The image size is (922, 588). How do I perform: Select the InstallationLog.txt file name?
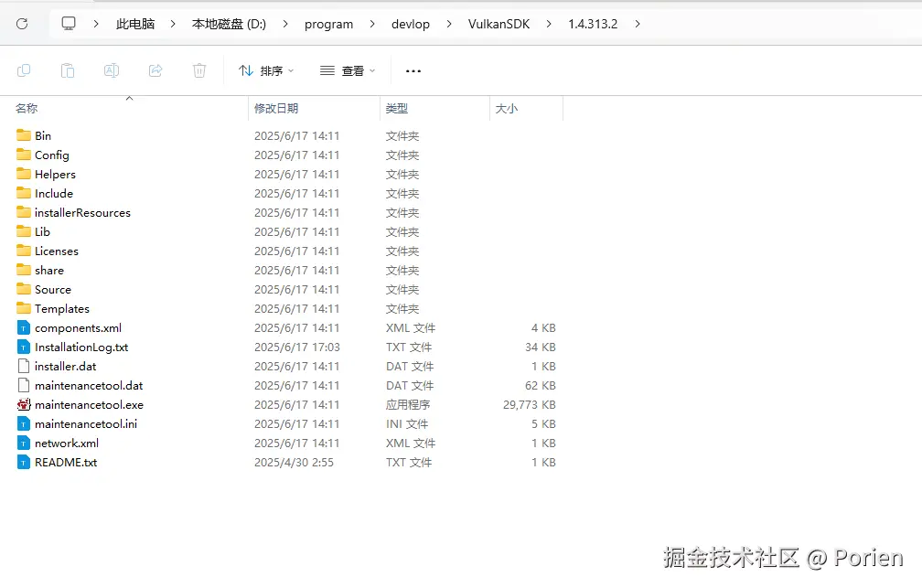tap(81, 347)
